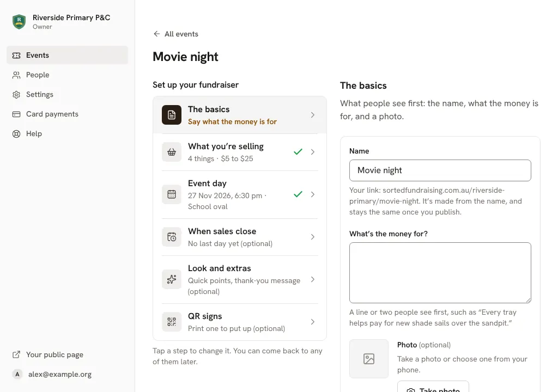Click the green checkmark on What you're selling
The width and height of the screenshot is (558, 392).
[298, 152]
